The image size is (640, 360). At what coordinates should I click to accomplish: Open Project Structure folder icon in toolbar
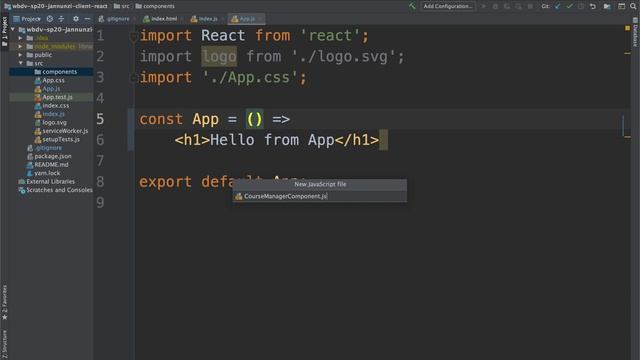(607, 6)
